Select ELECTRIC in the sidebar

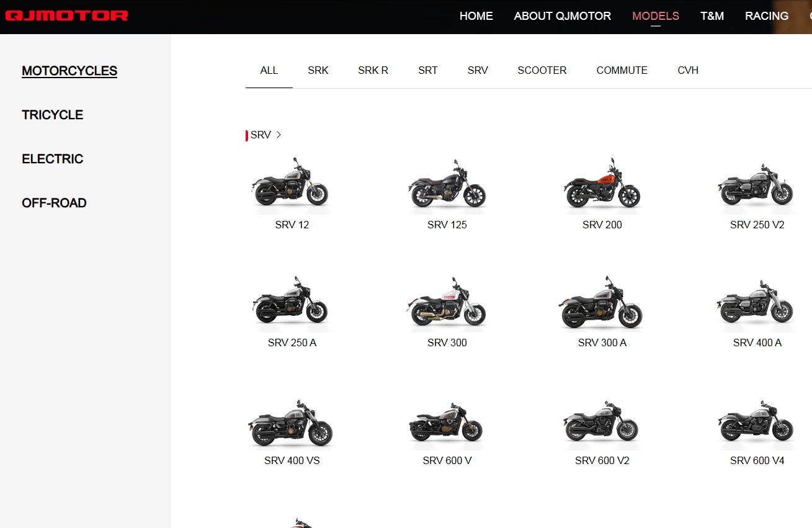(x=52, y=159)
